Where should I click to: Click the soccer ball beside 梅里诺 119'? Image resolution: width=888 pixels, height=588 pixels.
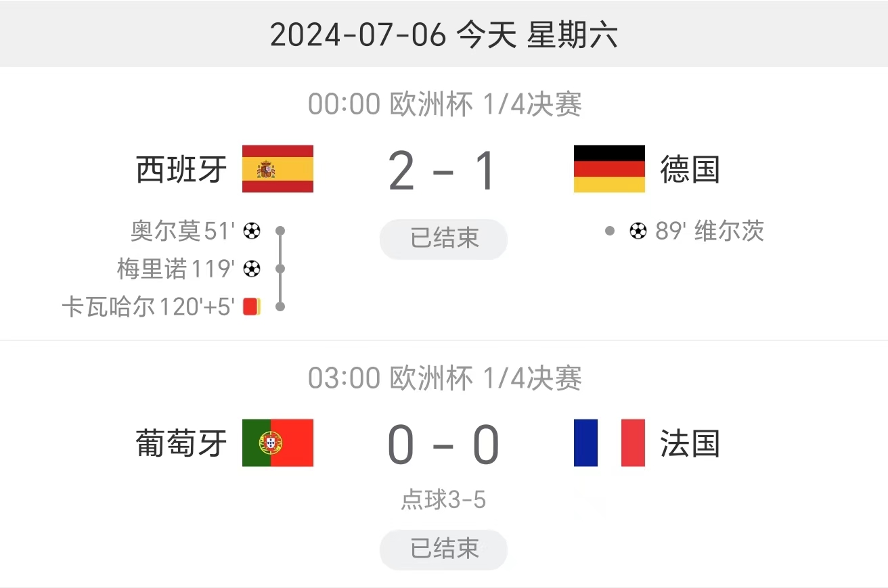[x=251, y=269]
